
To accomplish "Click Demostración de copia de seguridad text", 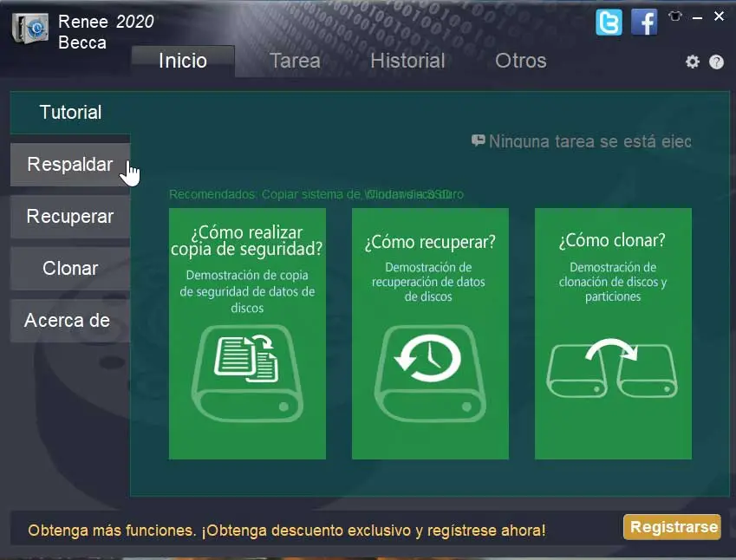I will point(247,291).
